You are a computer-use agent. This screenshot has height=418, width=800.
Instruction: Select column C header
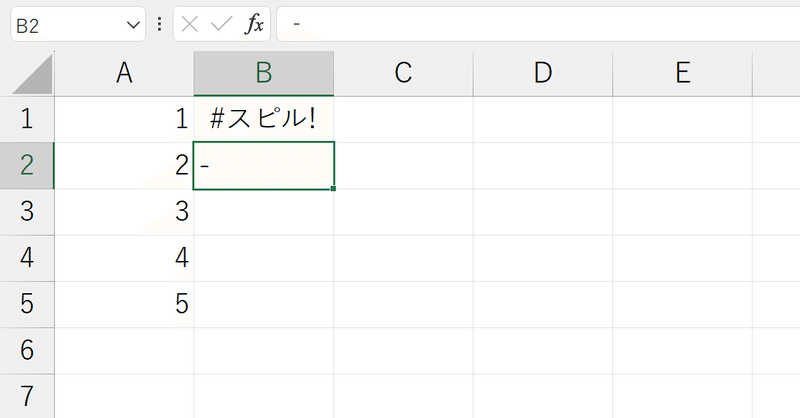[x=404, y=73]
